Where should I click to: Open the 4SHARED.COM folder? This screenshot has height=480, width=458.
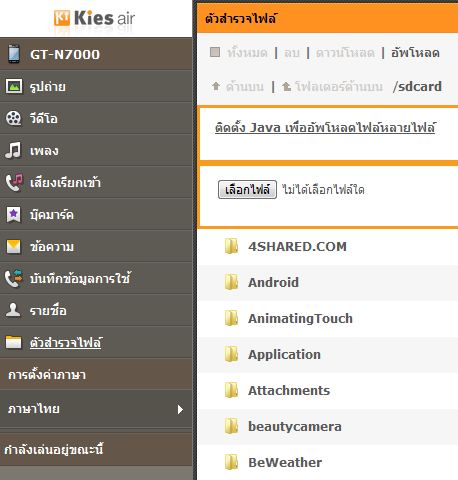click(297, 247)
